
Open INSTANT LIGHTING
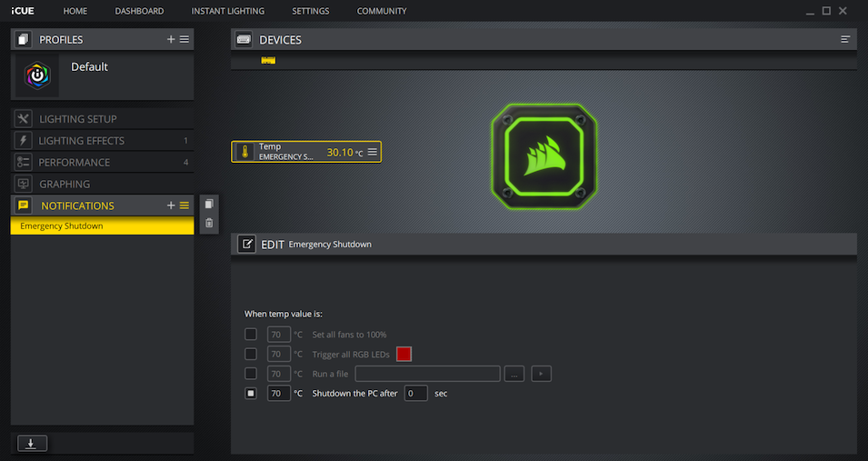click(227, 11)
